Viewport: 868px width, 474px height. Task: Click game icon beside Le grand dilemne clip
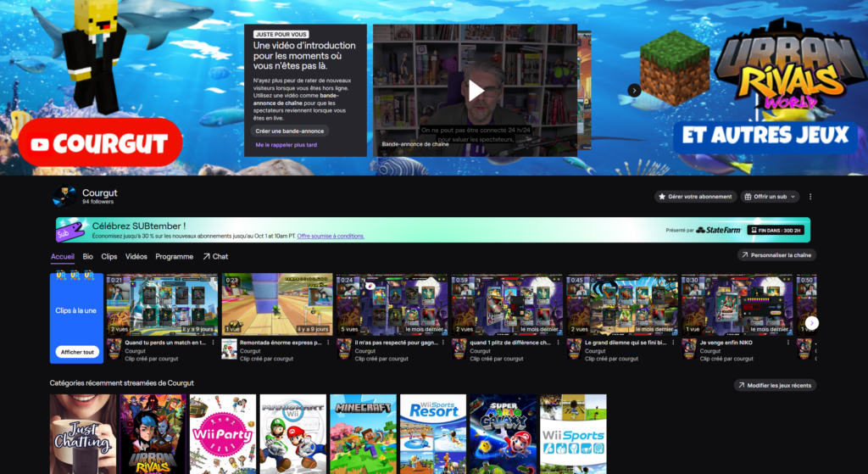click(x=574, y=349)
